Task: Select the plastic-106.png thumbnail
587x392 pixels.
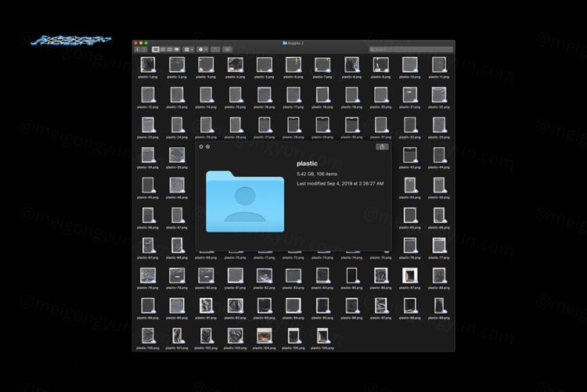Action: click(322, 336)
